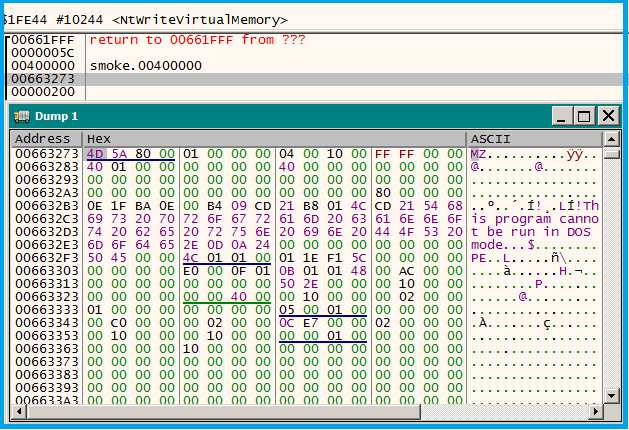Click the horizontal scrollbar left arrow

pyautogui.click(x=18, y=411)
